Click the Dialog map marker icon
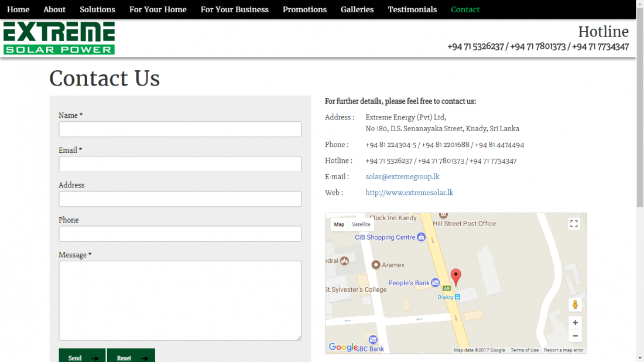The image size is (644, 362). click(458, 296)
